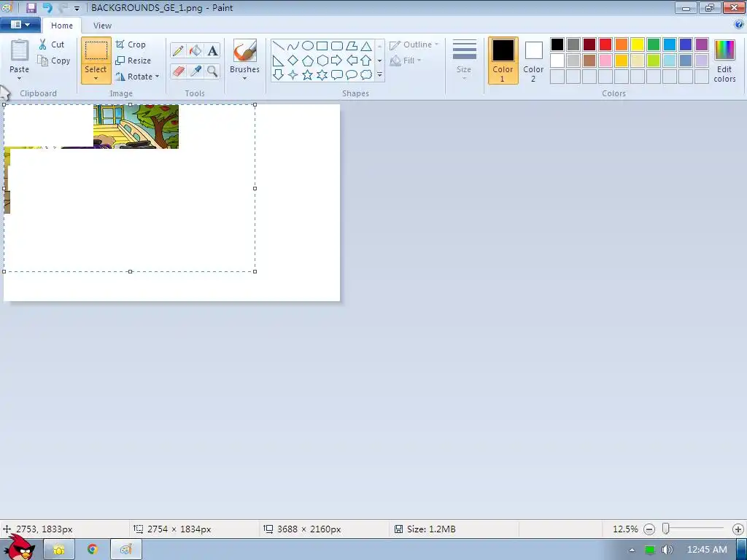Click the Crop button
The height and width of the screenshot is (560, 747).
[x=131, y=44]
